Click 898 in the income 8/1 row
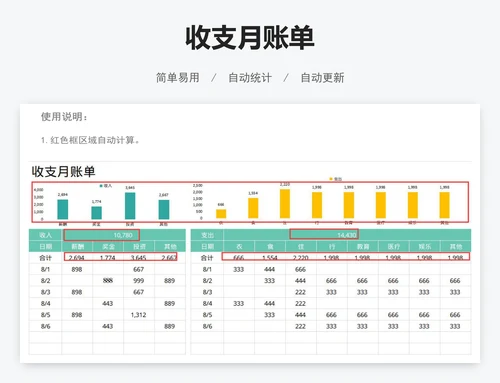This screenshot has height=383, width=500. point(77,269)
